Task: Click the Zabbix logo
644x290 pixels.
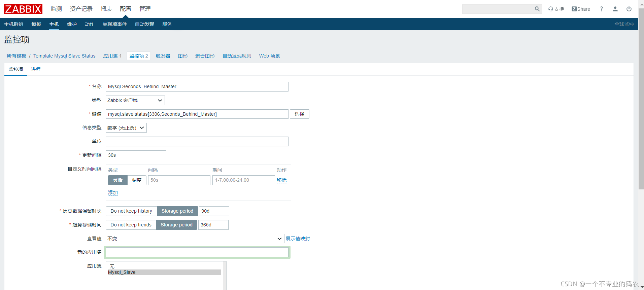Action: (x=23, y=9)
